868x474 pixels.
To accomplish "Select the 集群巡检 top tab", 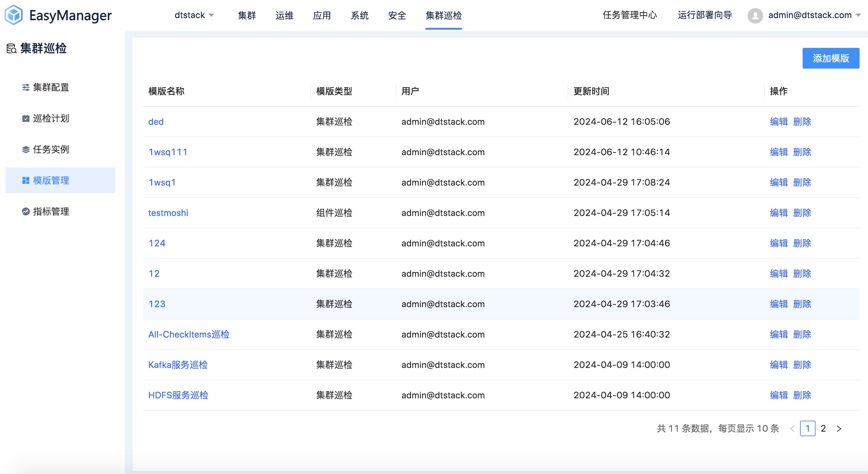I will click(x=443, y=15).
